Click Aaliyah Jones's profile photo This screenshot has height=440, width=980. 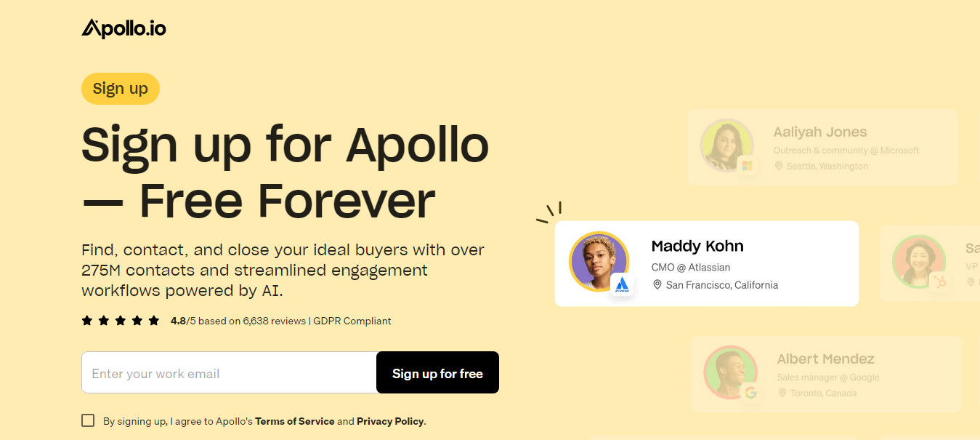coord(726,145)
